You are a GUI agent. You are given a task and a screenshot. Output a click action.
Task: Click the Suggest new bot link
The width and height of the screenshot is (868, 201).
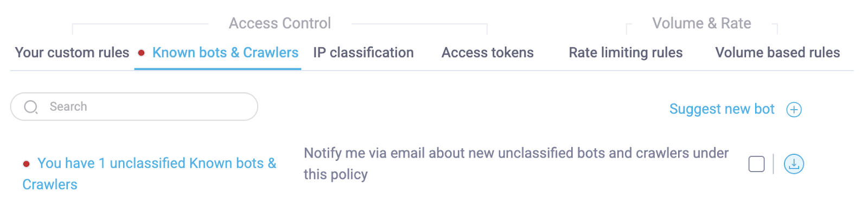tap(722, 109)
